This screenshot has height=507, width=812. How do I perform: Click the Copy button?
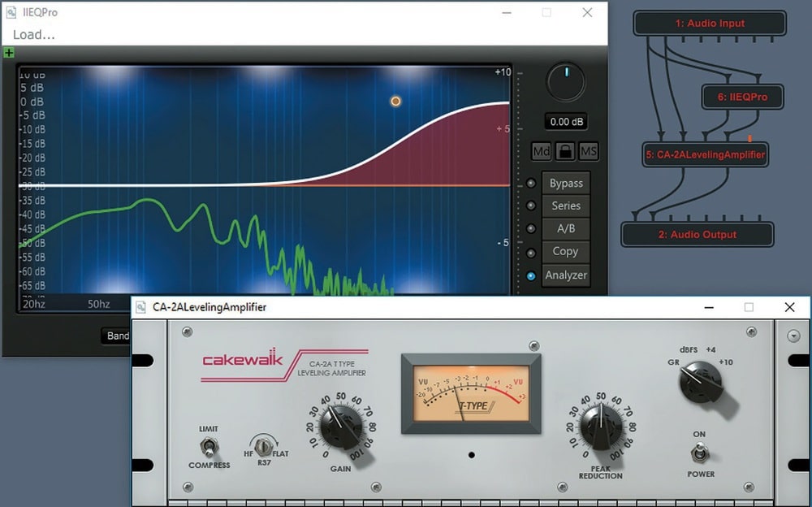click(x=566, y=251)
